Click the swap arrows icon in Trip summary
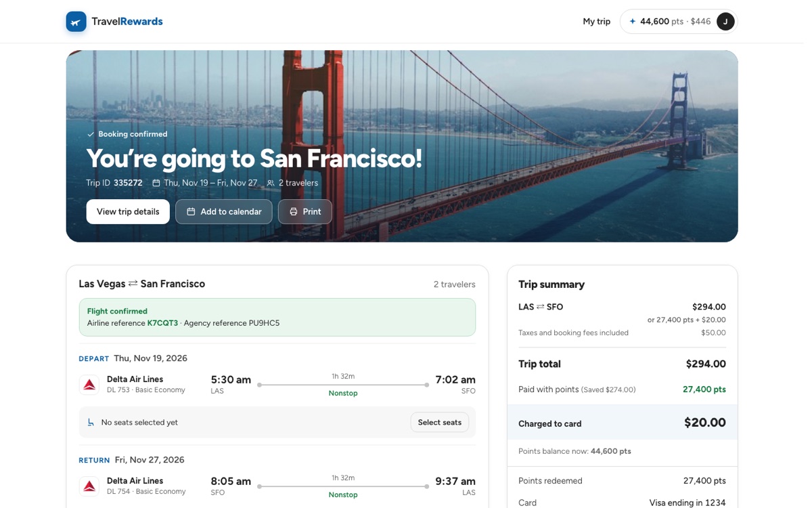Viewport: 812px width, 508px height. pos(541,307)
